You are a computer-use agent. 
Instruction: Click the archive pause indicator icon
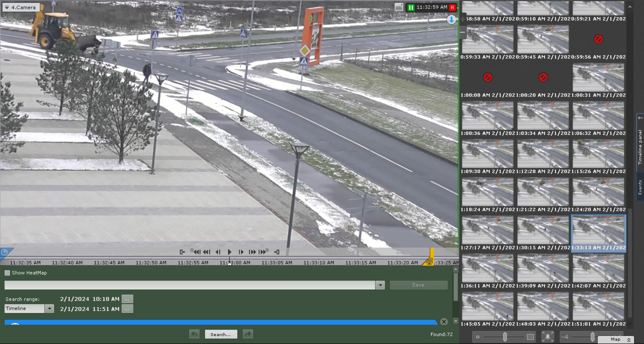(x=411, y=7)
